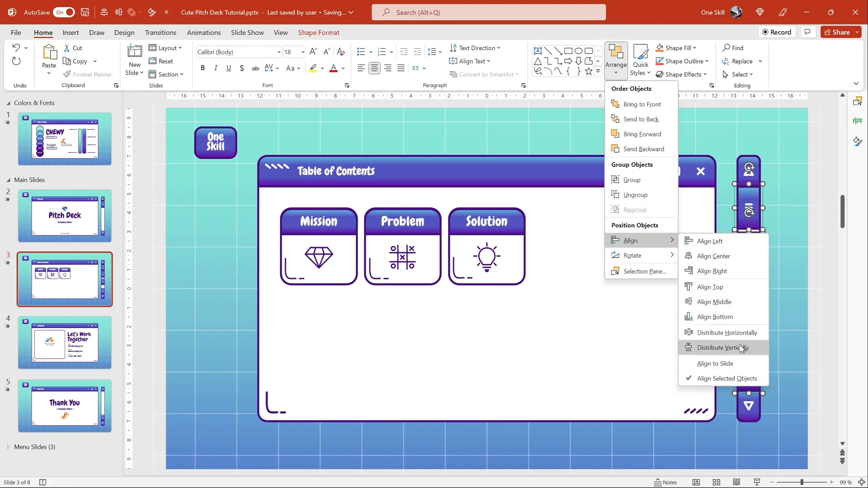
Task: Click the Comments icon
Action: click(x=807, y=32)
